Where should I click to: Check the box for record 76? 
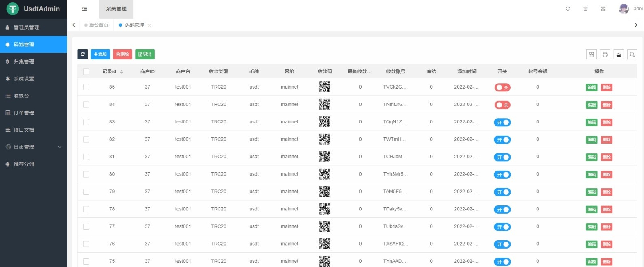tap(86, 244)
